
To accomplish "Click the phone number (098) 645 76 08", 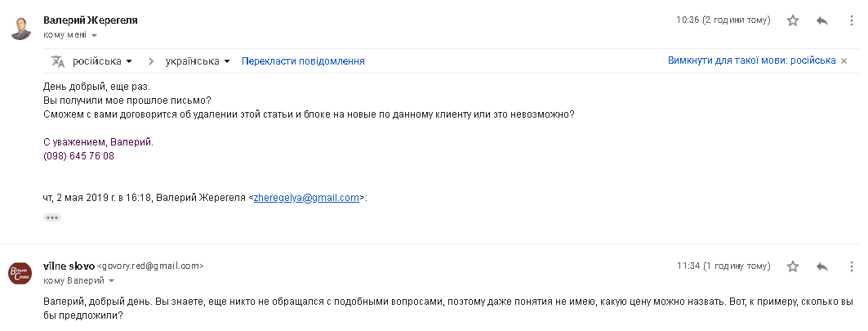I will [78, 156].
